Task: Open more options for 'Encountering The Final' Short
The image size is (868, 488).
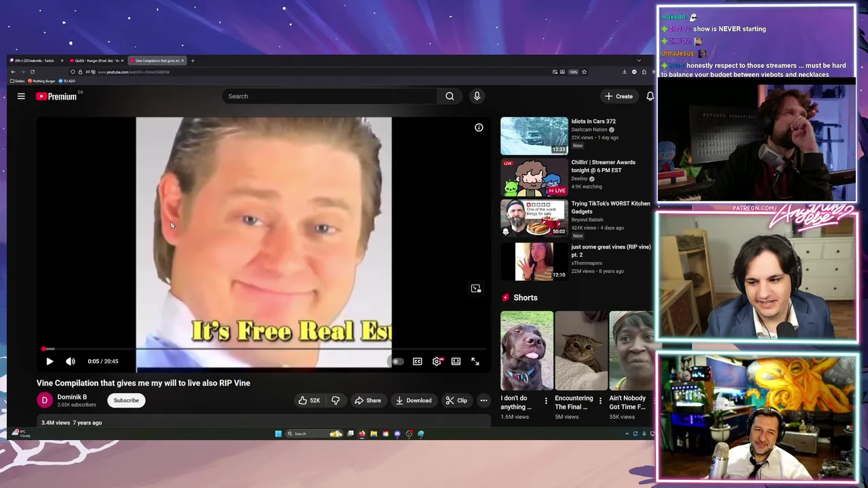Action: tap(600, 401)
